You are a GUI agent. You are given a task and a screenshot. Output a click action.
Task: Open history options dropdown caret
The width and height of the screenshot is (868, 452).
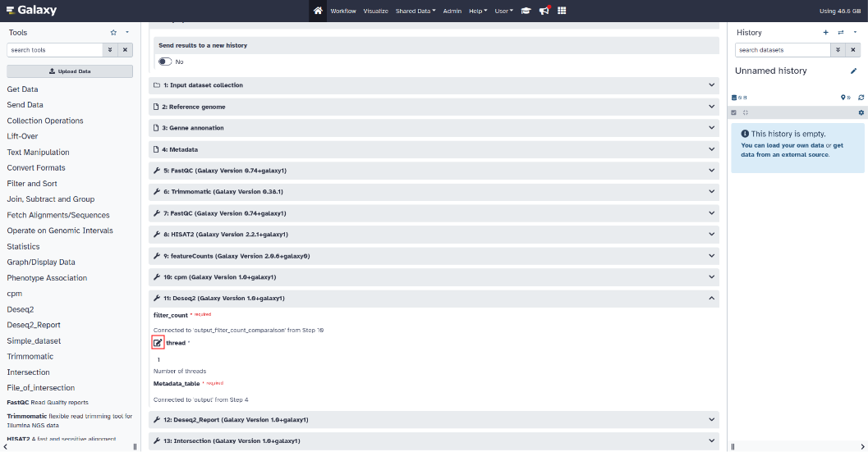point(855,33)
